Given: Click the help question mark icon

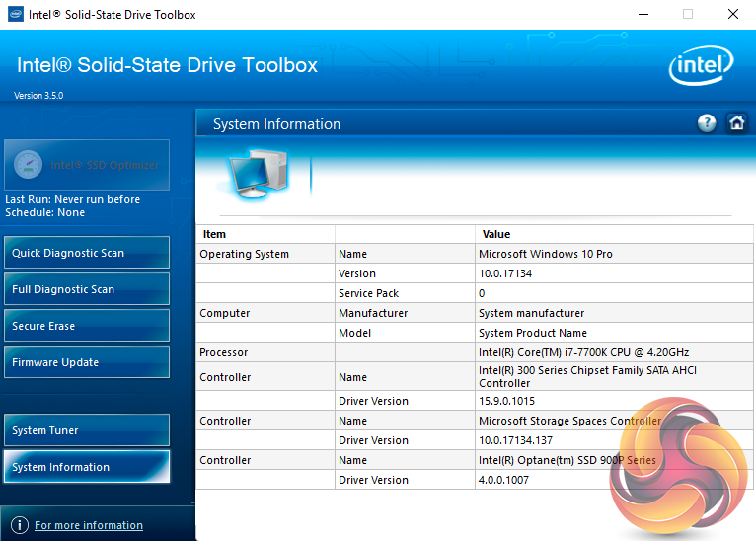Looking at the screenshot, I should [707, 123].
